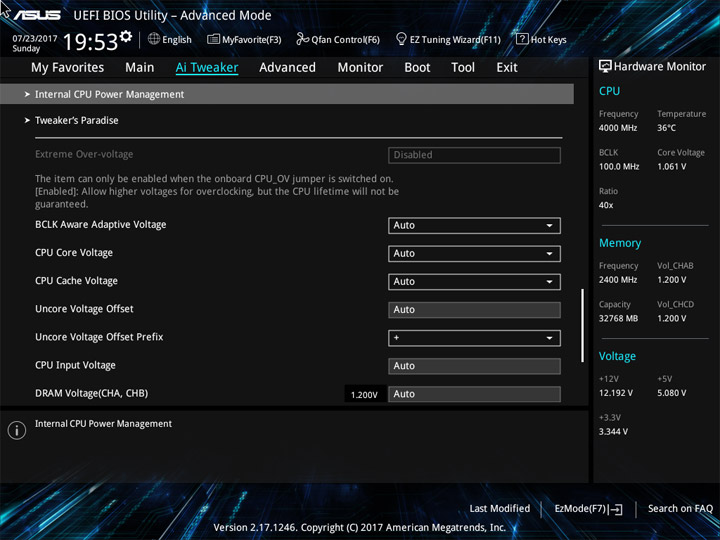Expand Internal CPU Power Management submenu
This screenshot has height=540, width=720.
pos(287,94)
